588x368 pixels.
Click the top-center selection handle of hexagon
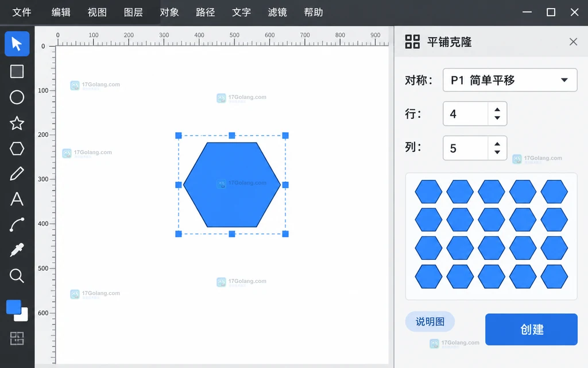pos(232,136)
